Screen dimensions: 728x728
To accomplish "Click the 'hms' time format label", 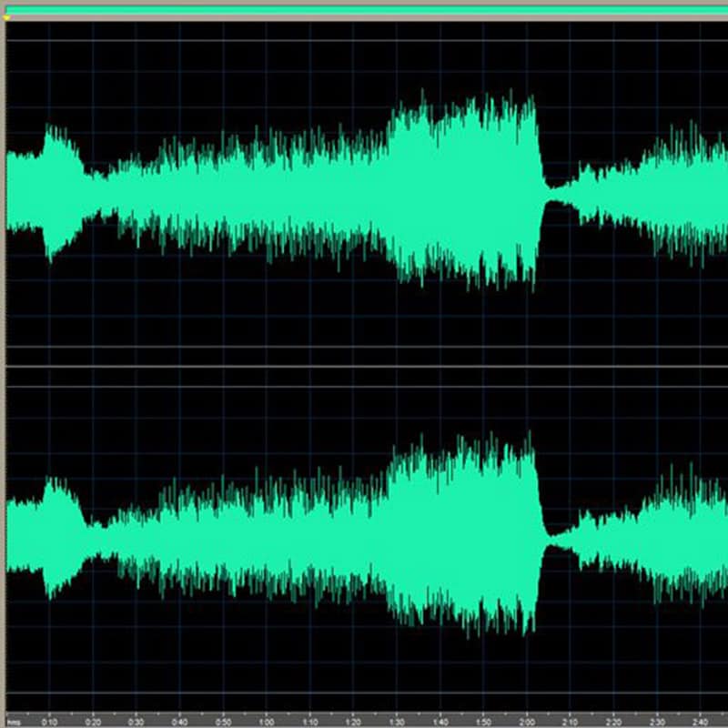I will coord(13,723).
